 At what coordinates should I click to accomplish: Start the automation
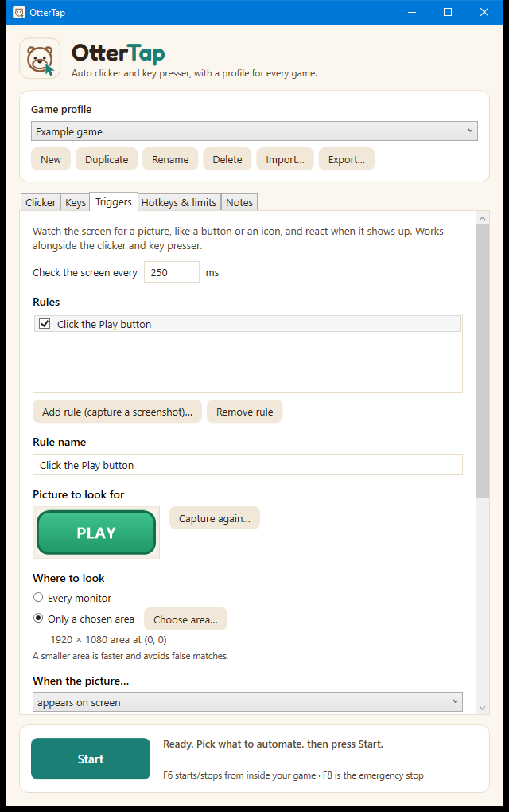tap(91, 759)
